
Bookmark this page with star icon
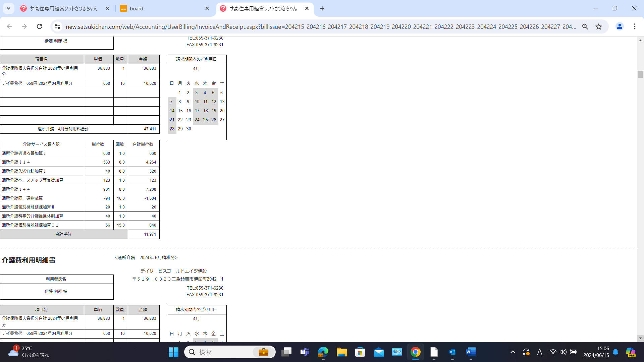point(599,26)
